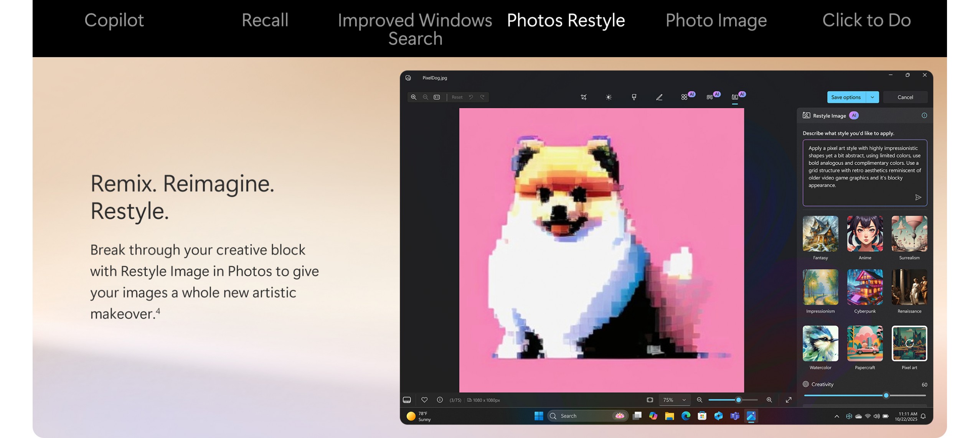Reset all edits with the Reset button
The image size is (980, 438).
click(457, 97)
